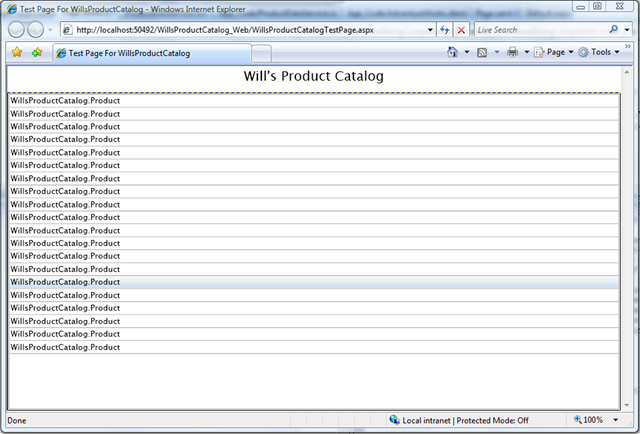Open the search provider dropdown arrow

pyautogui.click(x=627, y=30)
